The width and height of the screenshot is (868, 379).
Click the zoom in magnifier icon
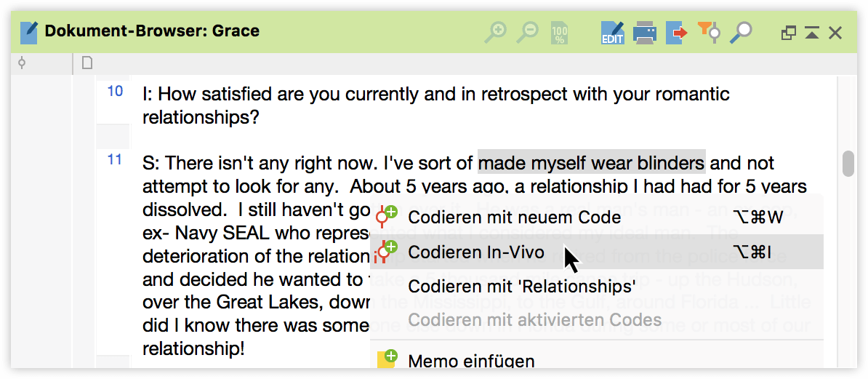[x=495, y=32]
